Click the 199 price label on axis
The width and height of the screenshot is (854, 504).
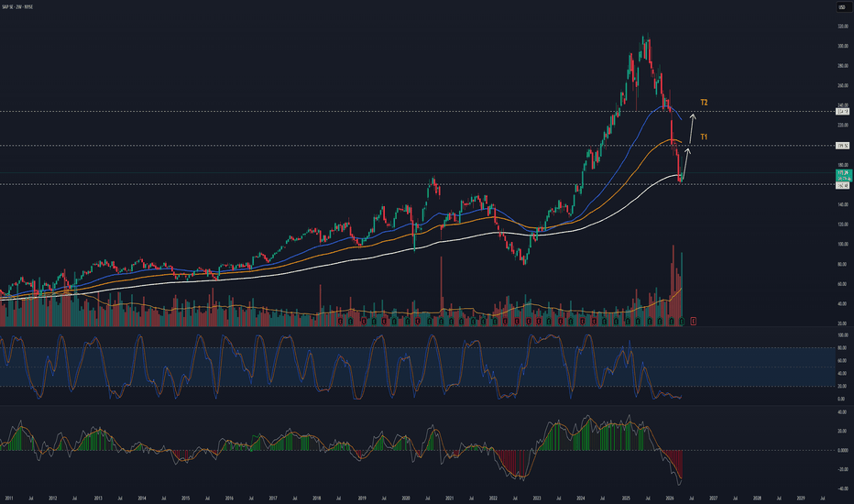click(x=840, y=146)
